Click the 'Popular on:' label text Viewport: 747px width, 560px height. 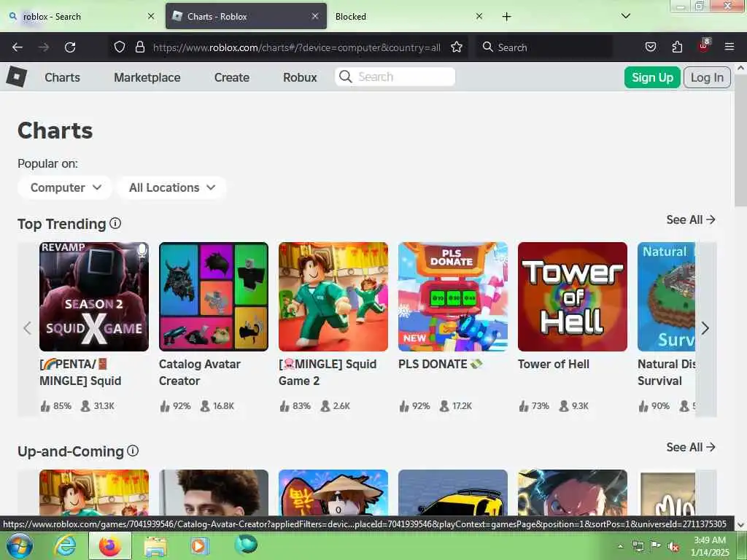pos(47,163)
